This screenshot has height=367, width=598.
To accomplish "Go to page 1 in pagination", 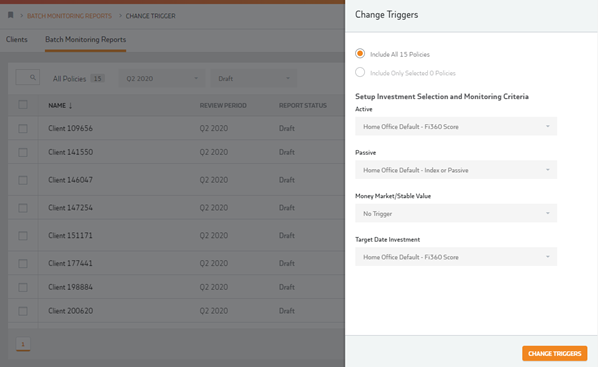I will pos(23,344).
